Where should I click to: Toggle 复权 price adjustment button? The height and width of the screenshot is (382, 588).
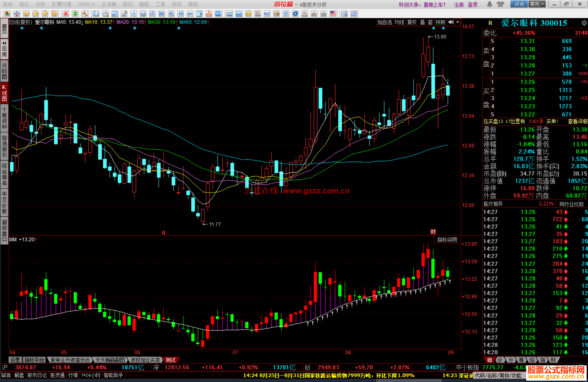coord(412,22)
